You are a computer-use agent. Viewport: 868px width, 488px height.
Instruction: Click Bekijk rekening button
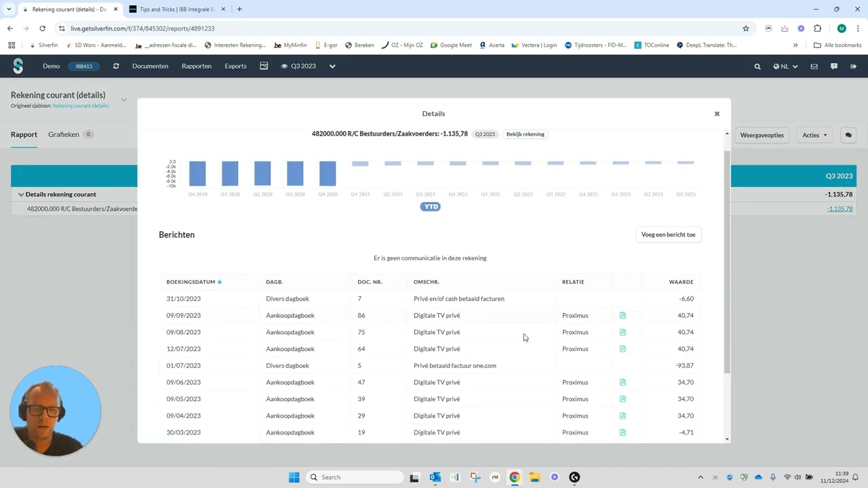point(525,134)
